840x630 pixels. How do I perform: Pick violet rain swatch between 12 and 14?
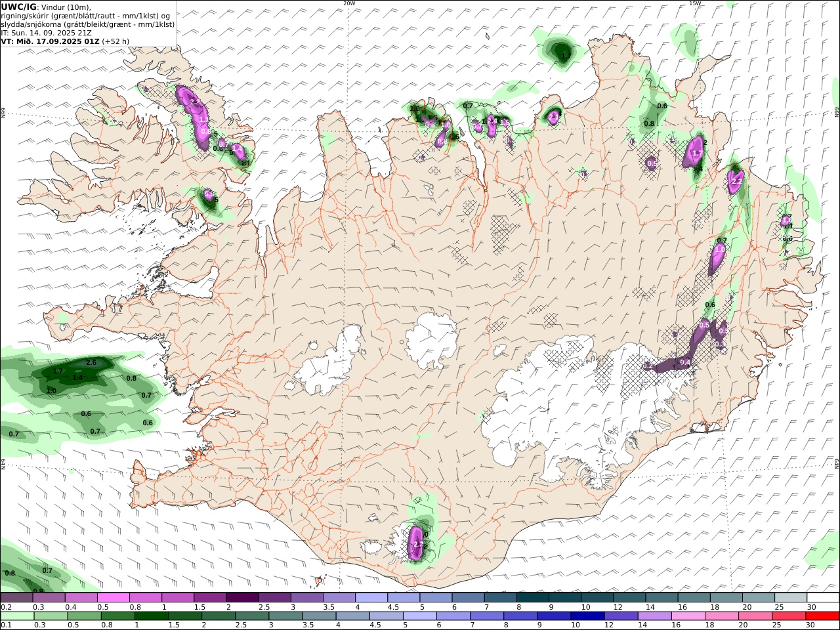(x=621, y=616)
